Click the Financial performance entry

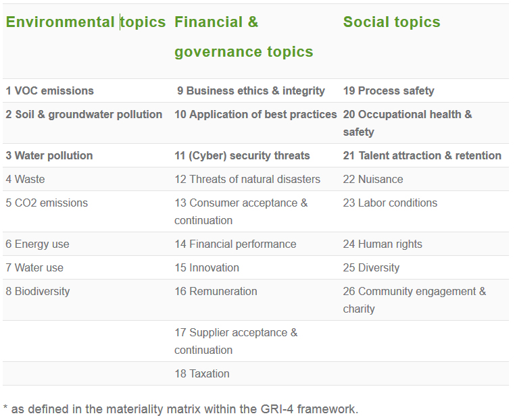235,244
